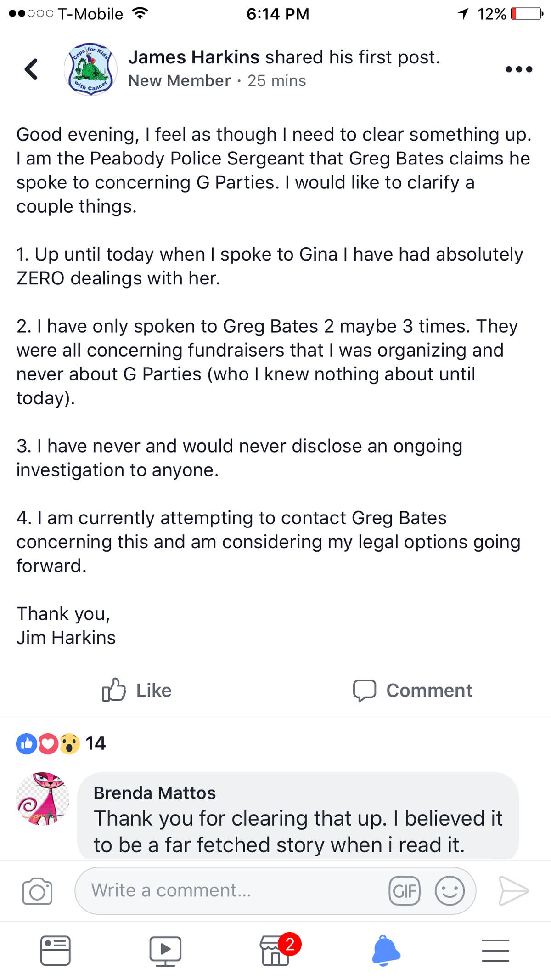Like the post with thumbs-up button
The height and width of the screenshot is (980, 551).
click(x=136, y=690)
